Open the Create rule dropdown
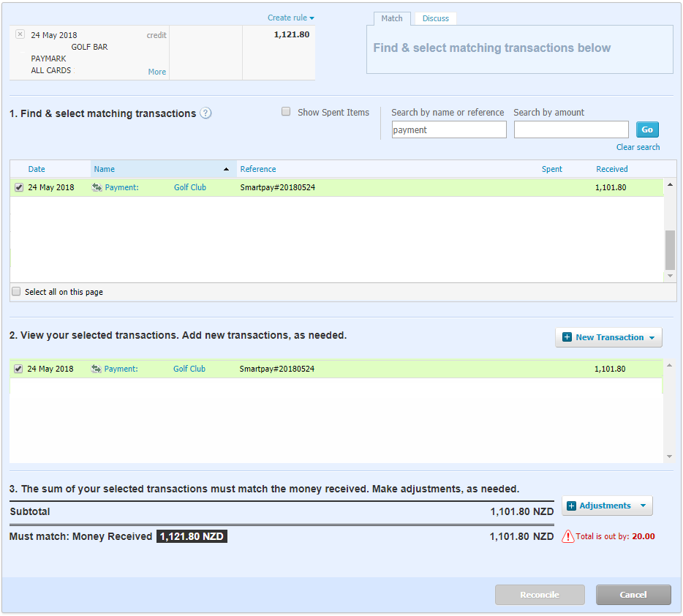 pyautogui.click(x=290, y=18)
